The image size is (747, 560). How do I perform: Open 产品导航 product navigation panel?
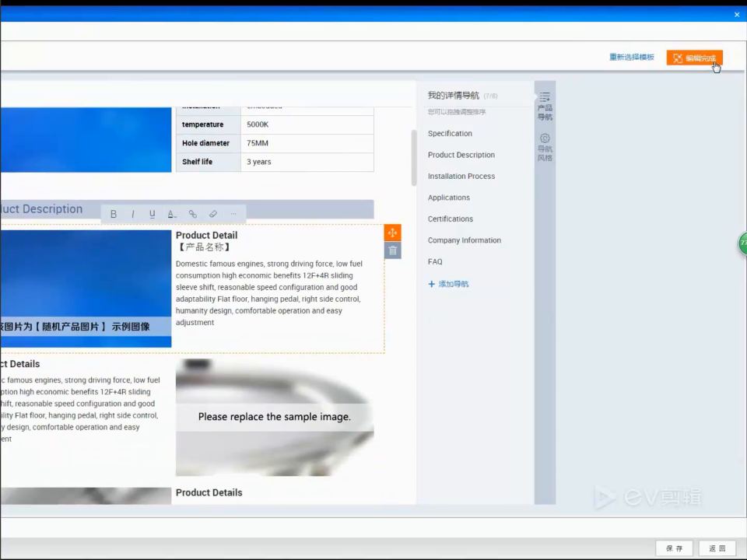coord(545,107)
